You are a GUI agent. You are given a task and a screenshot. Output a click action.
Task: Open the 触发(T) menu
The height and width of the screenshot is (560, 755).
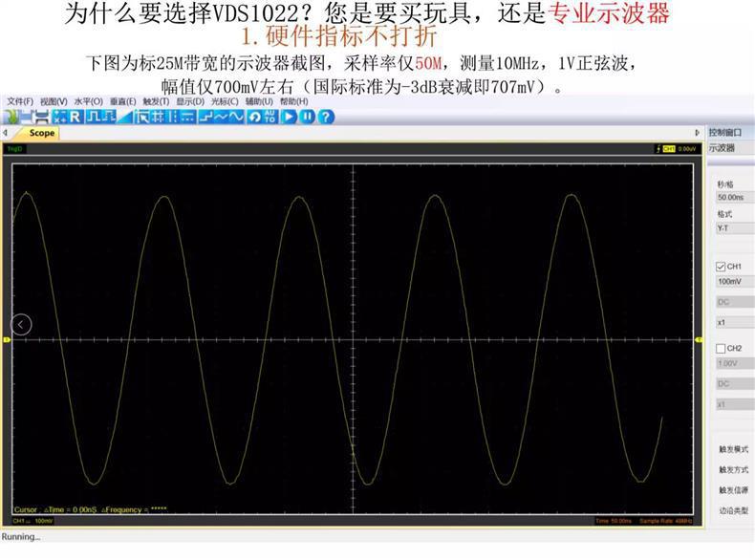pyautogui.click(x=156, y=101)
